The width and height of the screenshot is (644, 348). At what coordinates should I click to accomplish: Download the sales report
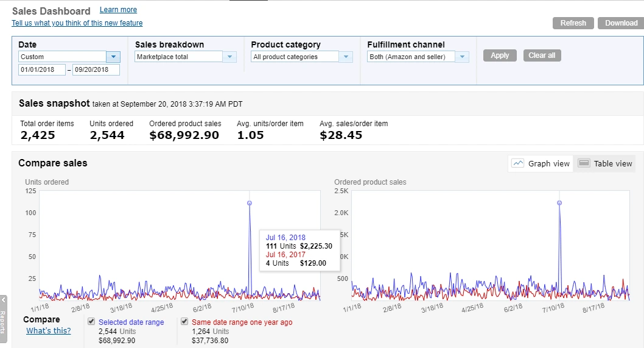coord(621,23)
